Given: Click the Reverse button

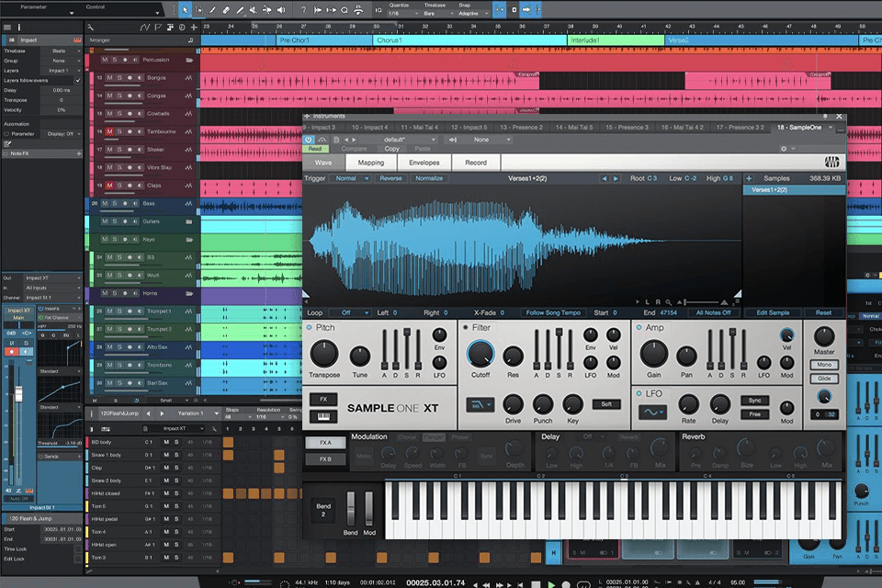Looking at the screenshot, I should [x=390, y=178].
